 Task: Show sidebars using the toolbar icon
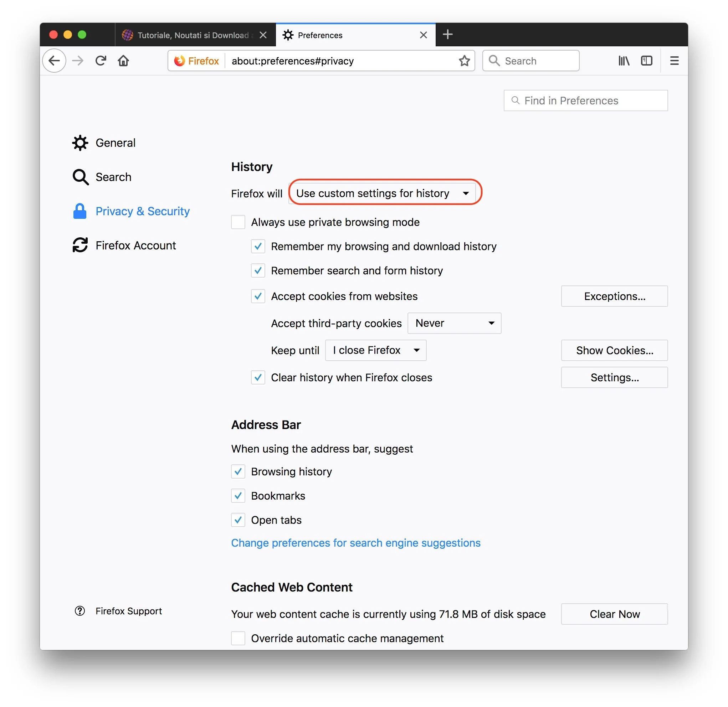pyautogui.click(x=646, y=61)
